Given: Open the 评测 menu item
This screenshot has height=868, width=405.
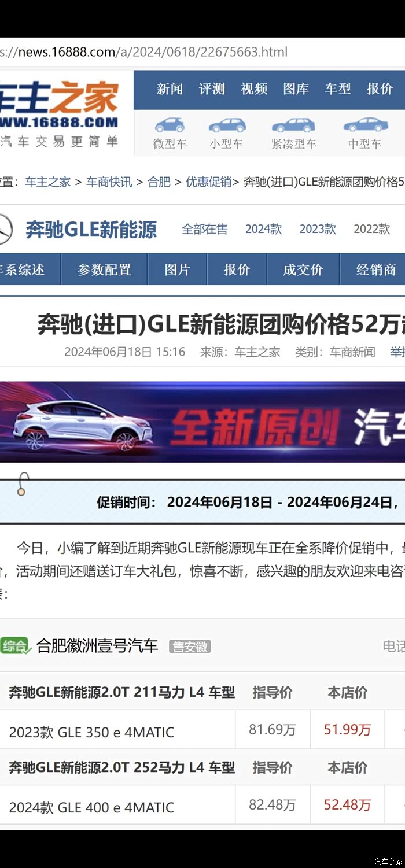Looking at the screenshot, I should pyautogui.click(x=212, y=89).
